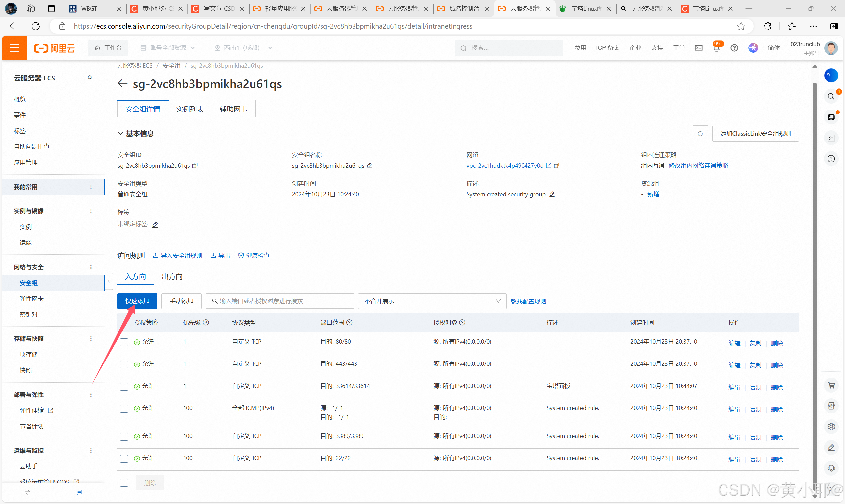This screenshot has width=845, height=504.
Task: Select the port 3389/3389 rule checkbox
Action: (124, 436)
